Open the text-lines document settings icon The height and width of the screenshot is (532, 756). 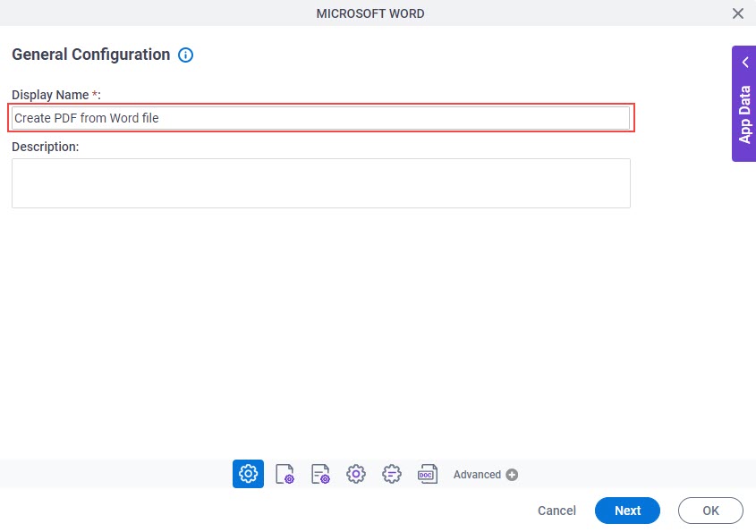tap(320, 474)
